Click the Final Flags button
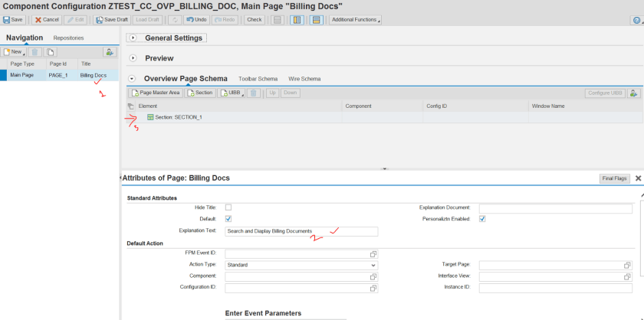 tap(614, 178)
